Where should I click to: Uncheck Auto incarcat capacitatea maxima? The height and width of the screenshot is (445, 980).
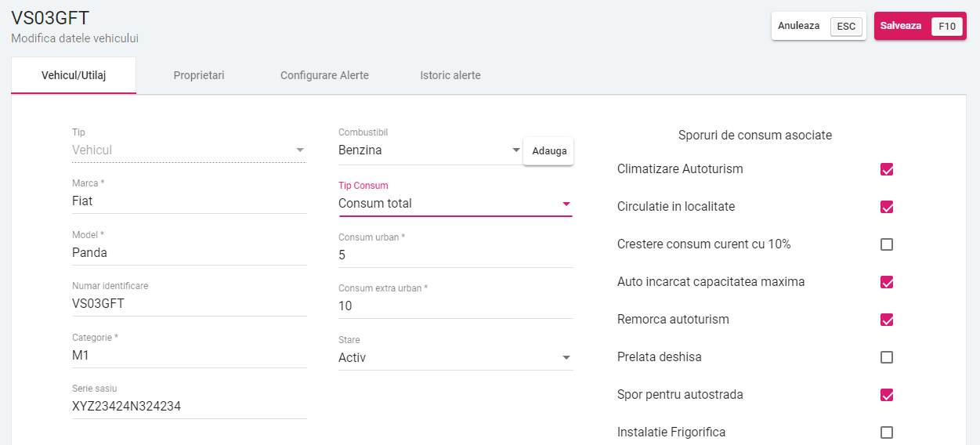pyautogui.click(x=887, y=282)
